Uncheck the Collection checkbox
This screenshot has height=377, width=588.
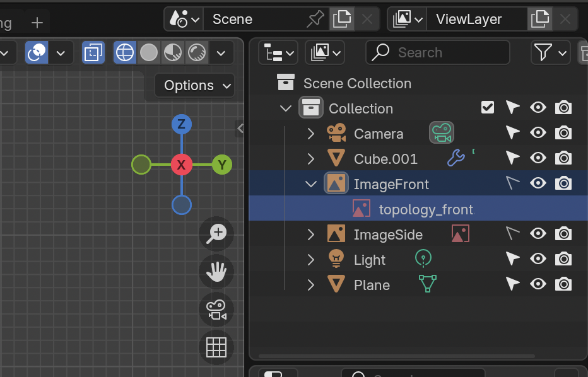487,107
